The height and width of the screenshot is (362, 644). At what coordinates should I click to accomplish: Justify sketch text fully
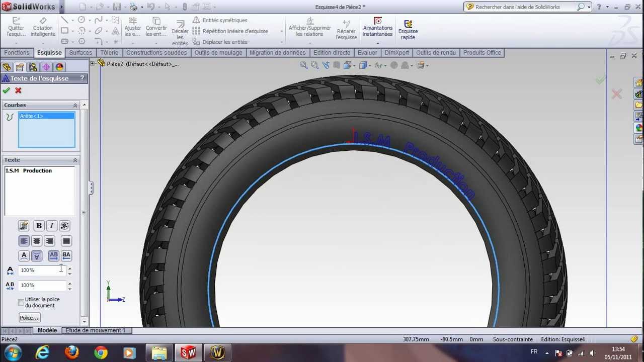point(66,241)
